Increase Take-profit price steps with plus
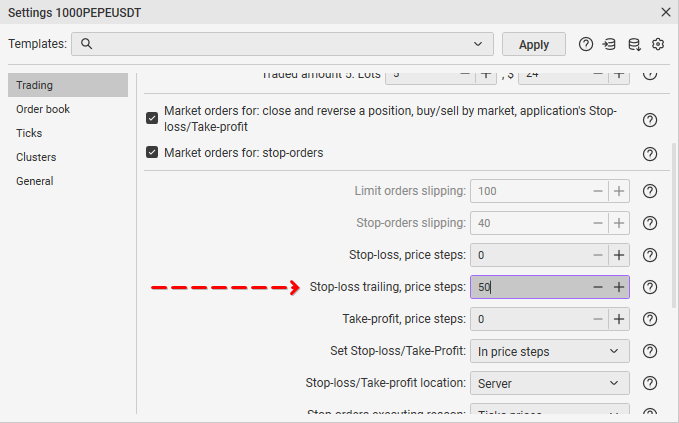Screen dimensions: 679x423 pyautogui.click(x=619, y=319)
